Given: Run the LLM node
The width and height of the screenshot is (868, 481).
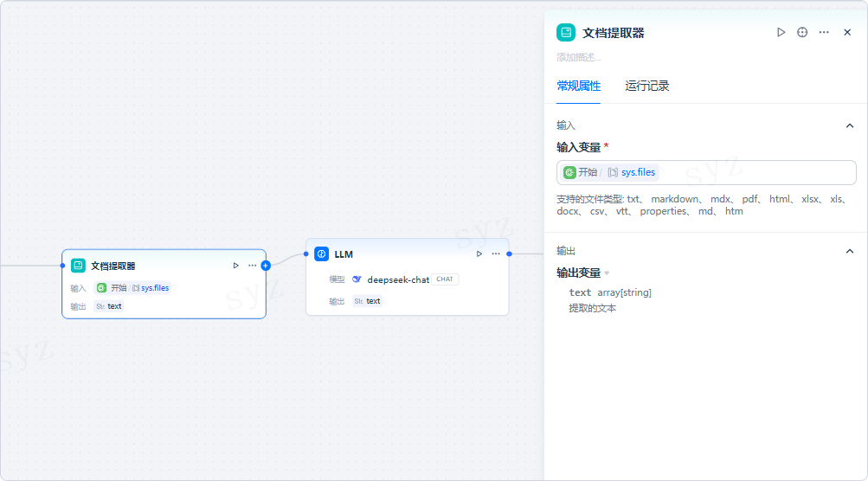Looking at the screenshot, I should 479,254.
